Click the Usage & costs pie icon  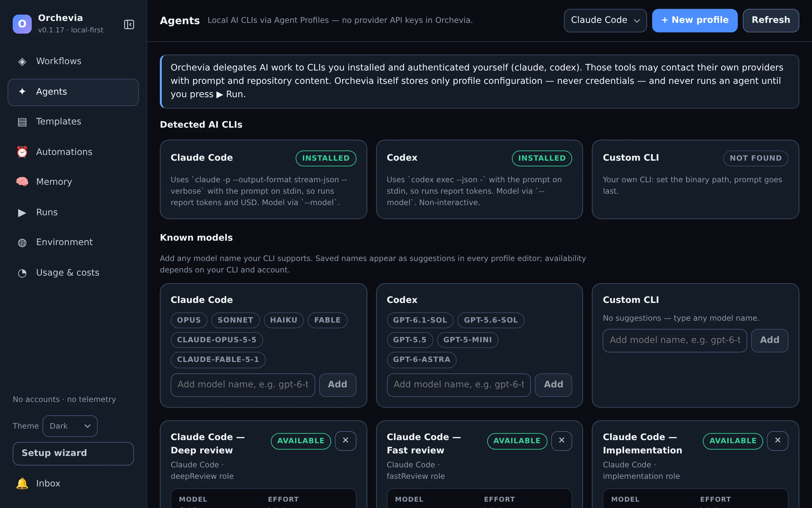pos(22,273)
